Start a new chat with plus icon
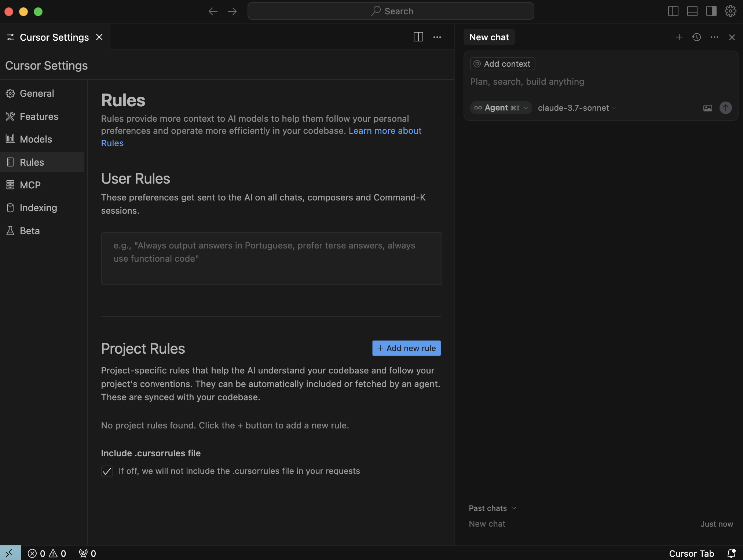Image resolution: width=743 pixels, height=560 pixels. pos(679,37)
